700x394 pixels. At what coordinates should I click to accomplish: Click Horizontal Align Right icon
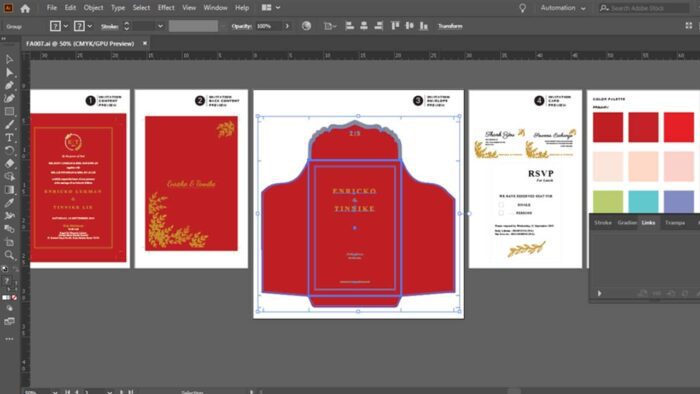coord(379,26)
